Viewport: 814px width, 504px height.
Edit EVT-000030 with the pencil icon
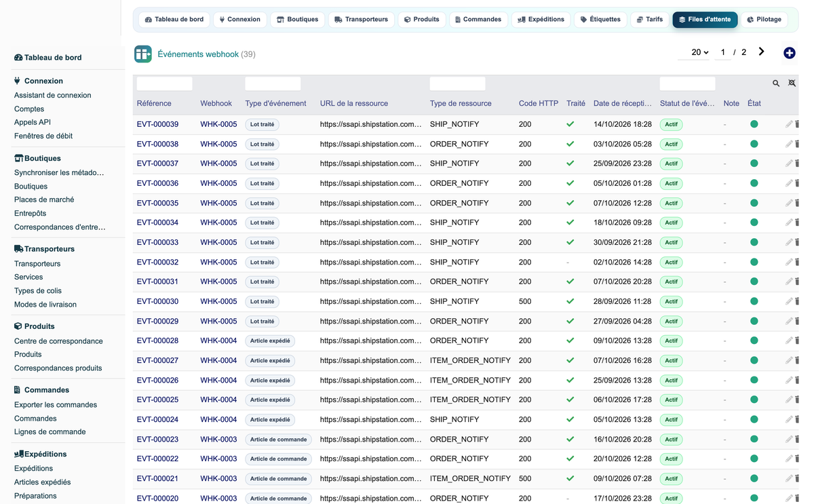pos(789,301)
